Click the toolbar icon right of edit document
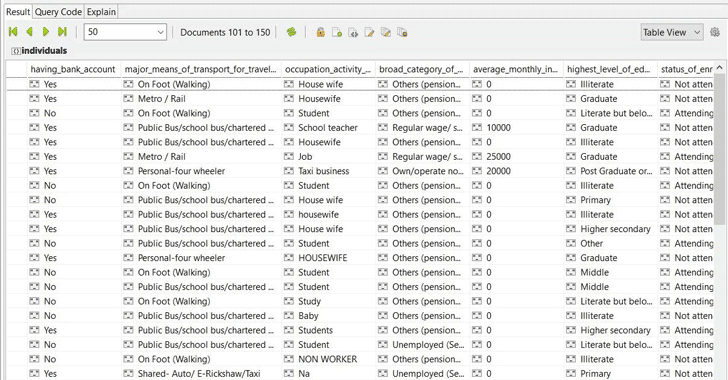Screen dimensions: 728x380 tap(385, 32)
